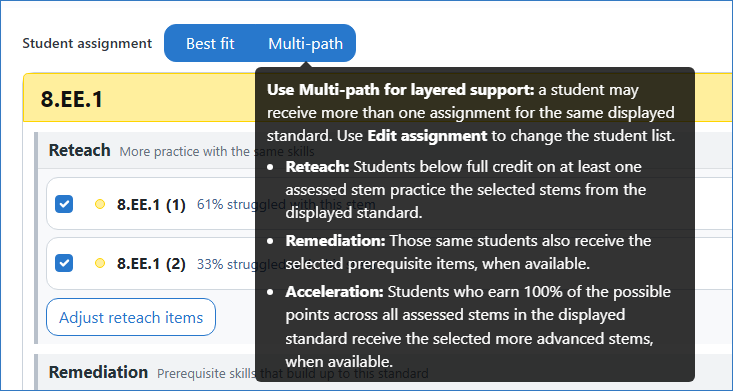Image resolution: width=733 pixels, height=391 pixels.
Task: Open the 8.EE.1 (1) stem label
Action: [151, 205]
